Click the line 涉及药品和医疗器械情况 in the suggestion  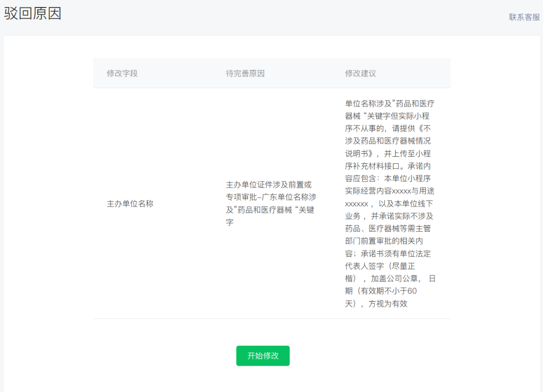pos(387,141)
